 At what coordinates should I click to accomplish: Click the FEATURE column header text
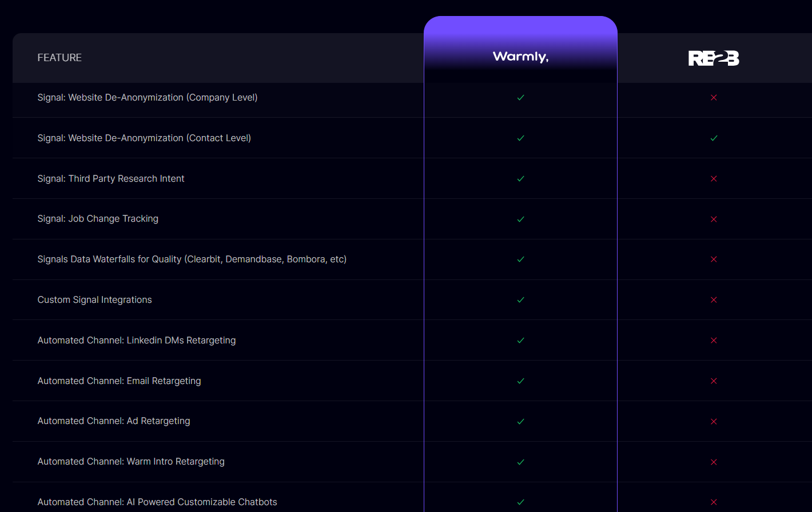[59, 58]
